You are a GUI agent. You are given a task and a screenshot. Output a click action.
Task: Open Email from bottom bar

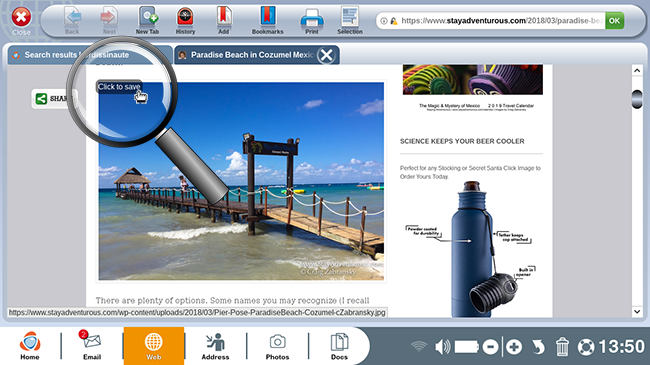pos(92,345)
